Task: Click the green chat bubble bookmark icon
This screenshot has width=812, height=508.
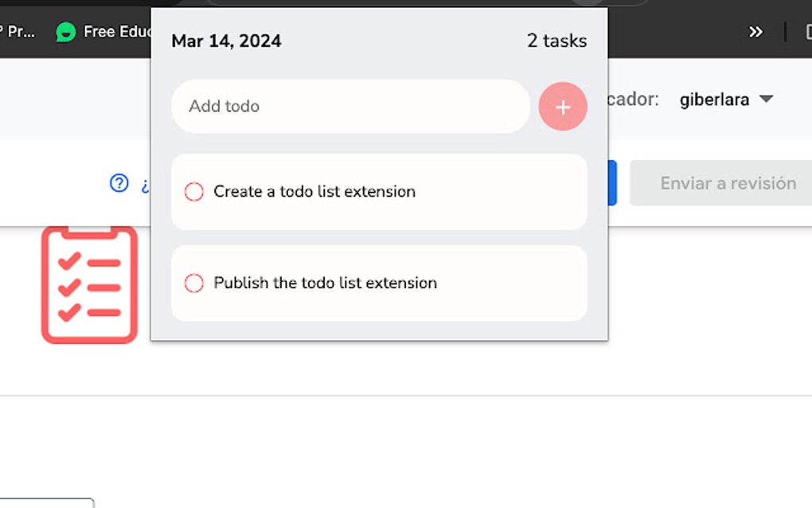Action: coord(65,33)
